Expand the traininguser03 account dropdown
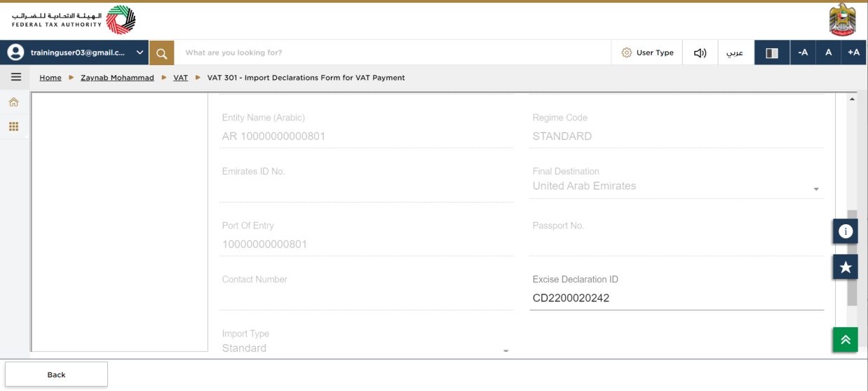 point(76,53)
